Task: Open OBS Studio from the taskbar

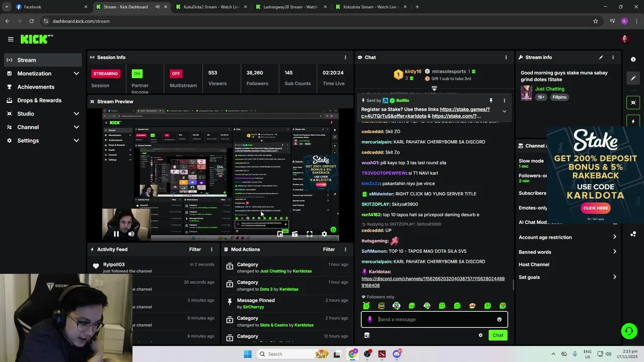Action: coord(367,354)
